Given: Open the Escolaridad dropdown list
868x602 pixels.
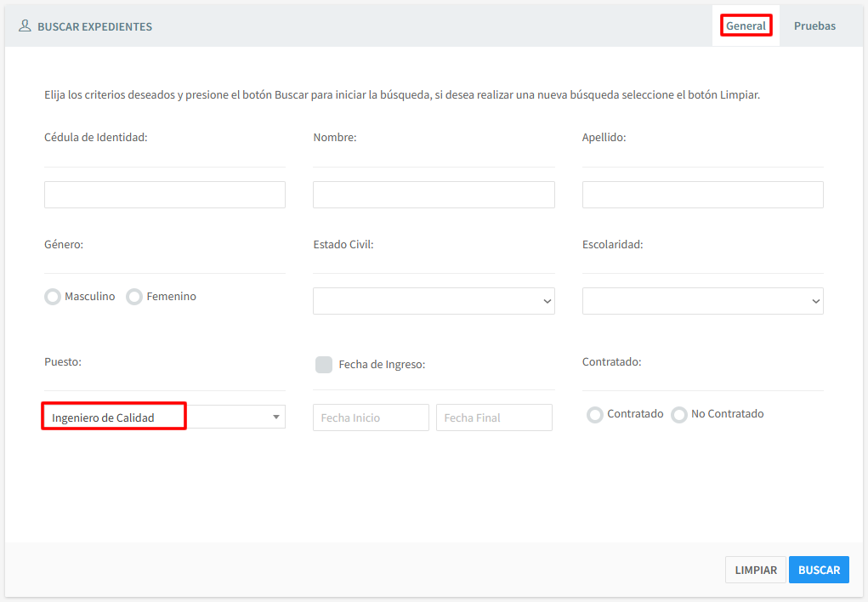Looking at the screenshot, I should [702, 301].
